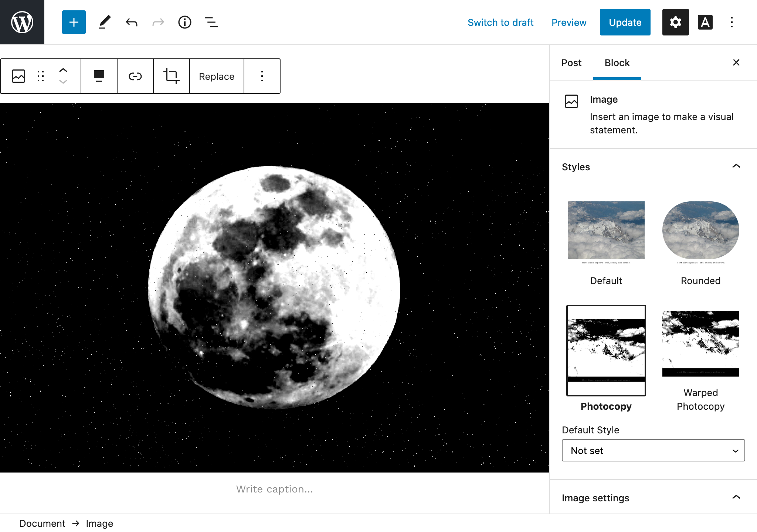Open the block inserter plus button

pos(74,22)
